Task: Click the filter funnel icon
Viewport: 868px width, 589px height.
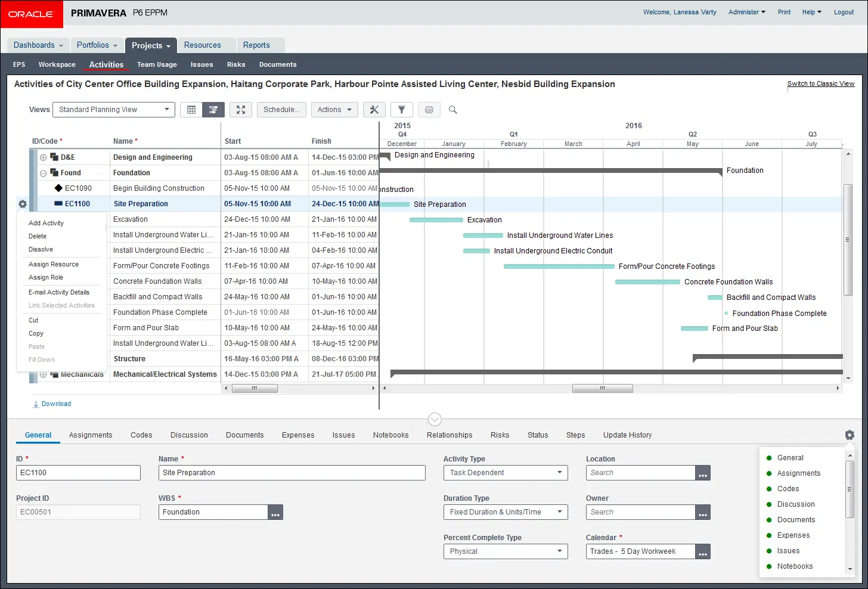Action: 402,110
